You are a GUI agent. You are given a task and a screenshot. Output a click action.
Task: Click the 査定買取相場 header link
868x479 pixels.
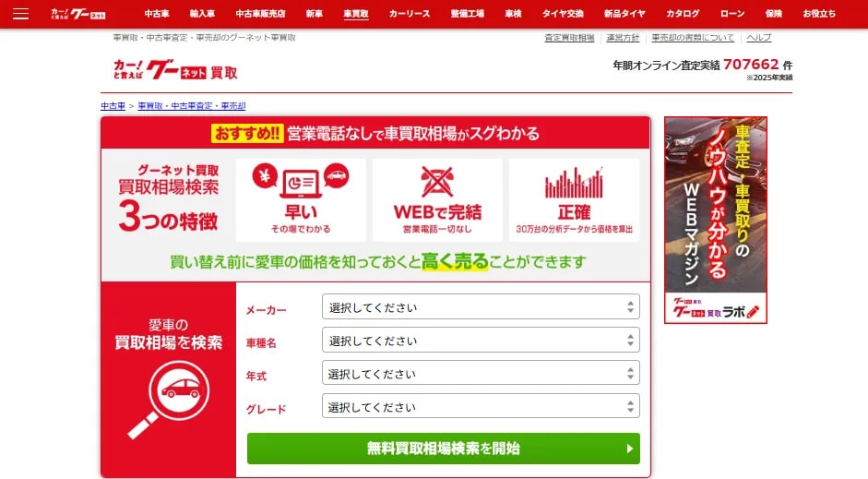(569, 38)
